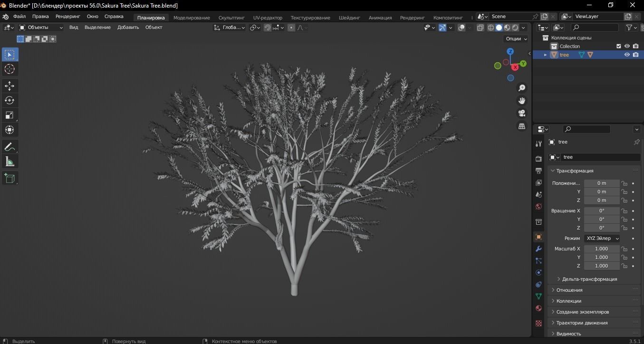644x344 pixels.
Task: Open the Глоба... orientation dropdown
Action: tap(230, 28)
